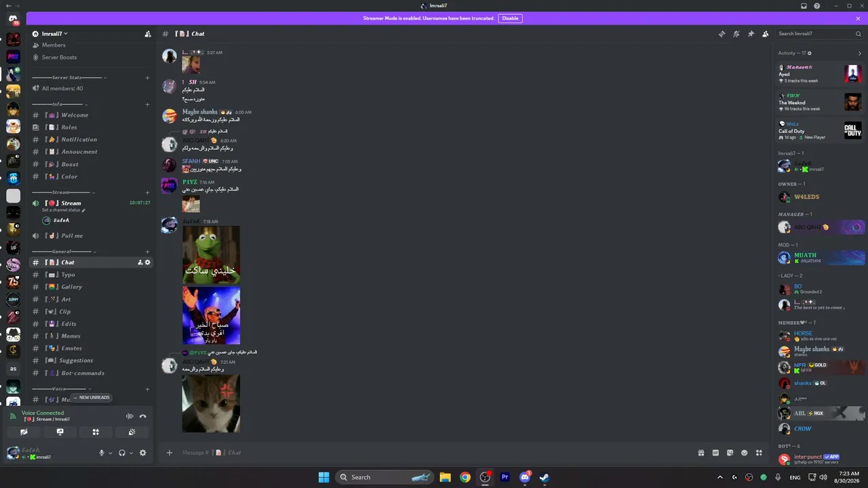The image size is (868, 488).
Task: Open the apps launcher in message bar
Action: coord(759,453)
